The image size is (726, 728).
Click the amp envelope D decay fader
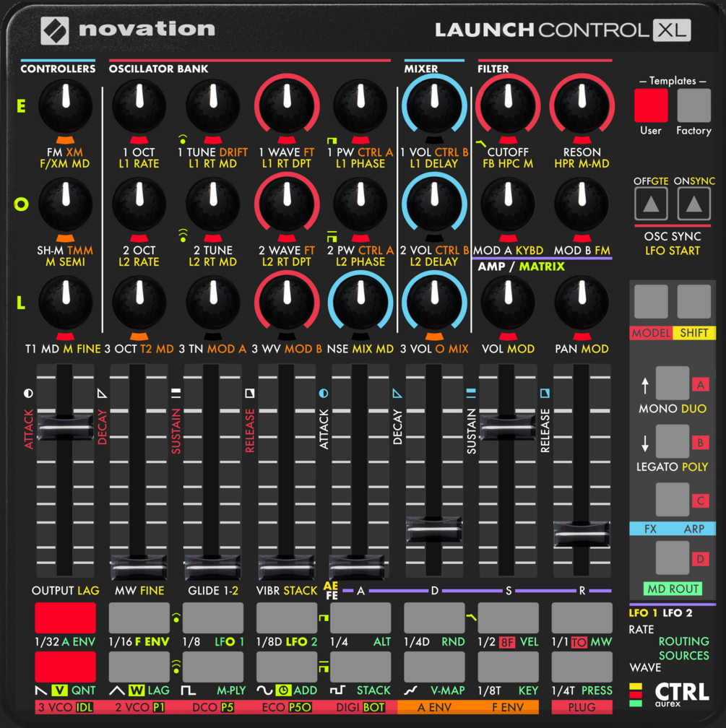(434, 529)
